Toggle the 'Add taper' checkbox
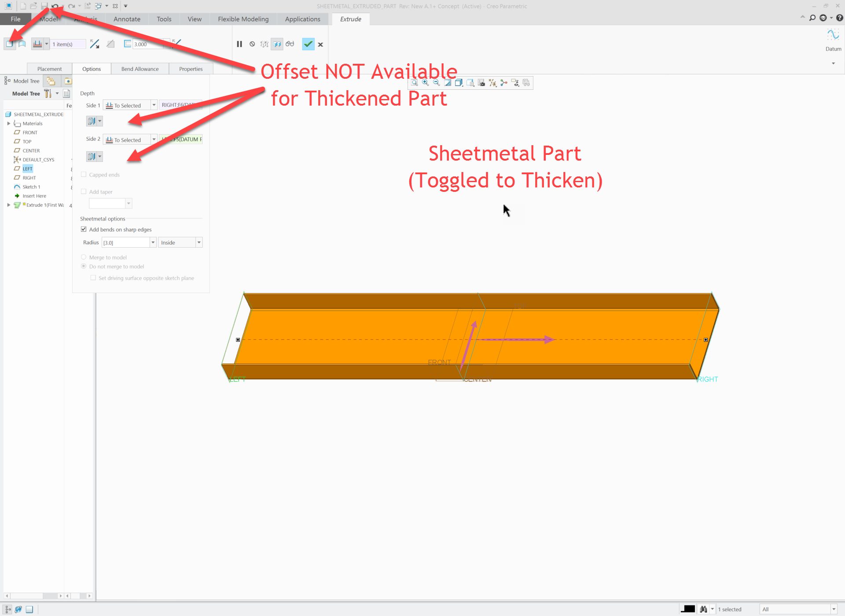This screenshot has height=616, width=845. tap(83, 191)
